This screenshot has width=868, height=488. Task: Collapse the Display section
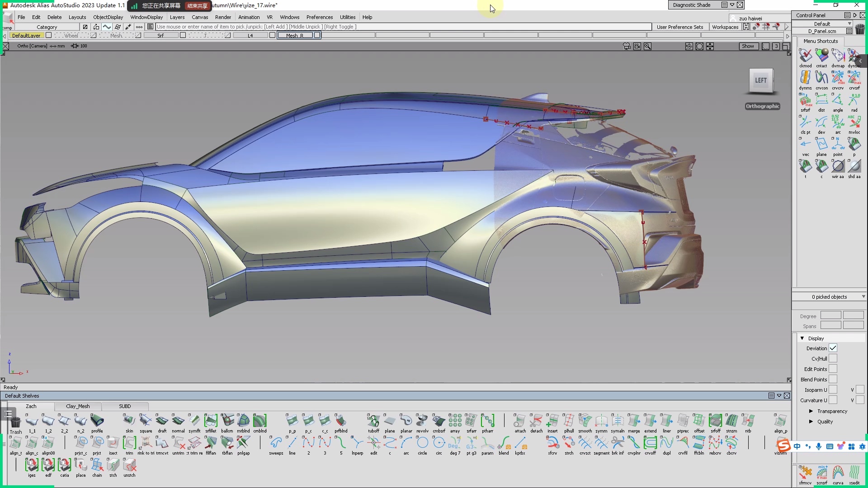click(802, 338)
